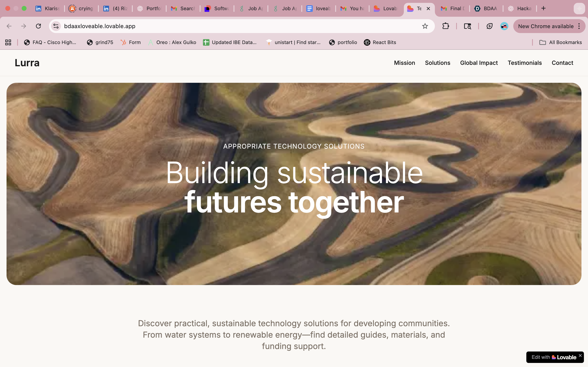
Task: Click the address bar URL field
Action: (219, 26)
